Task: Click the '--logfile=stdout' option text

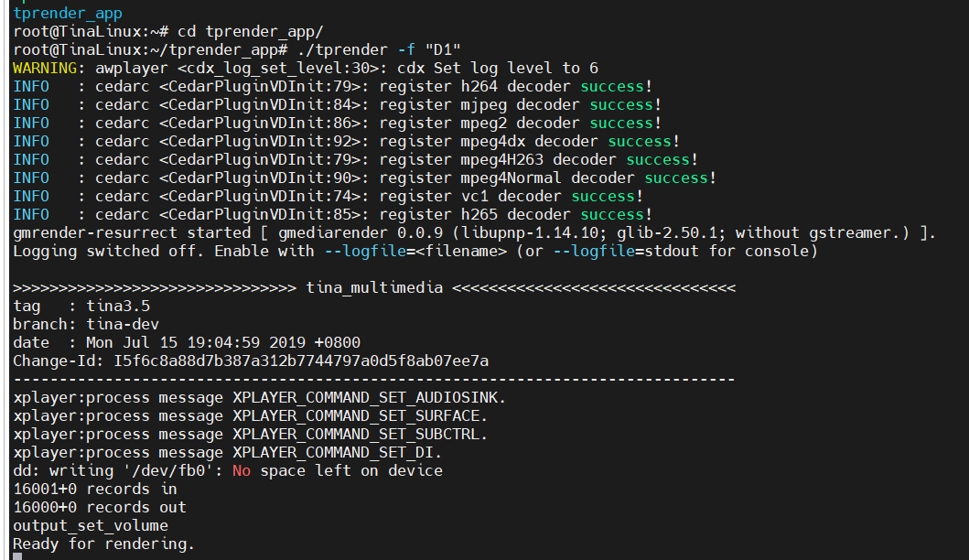Action: [x=625, y=251]
